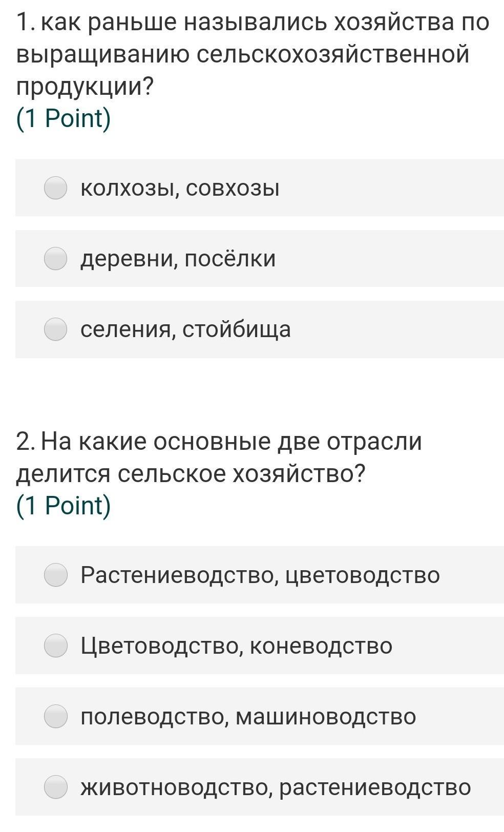Tap the "полеводство, машиноводство" label text

point(248,716)
